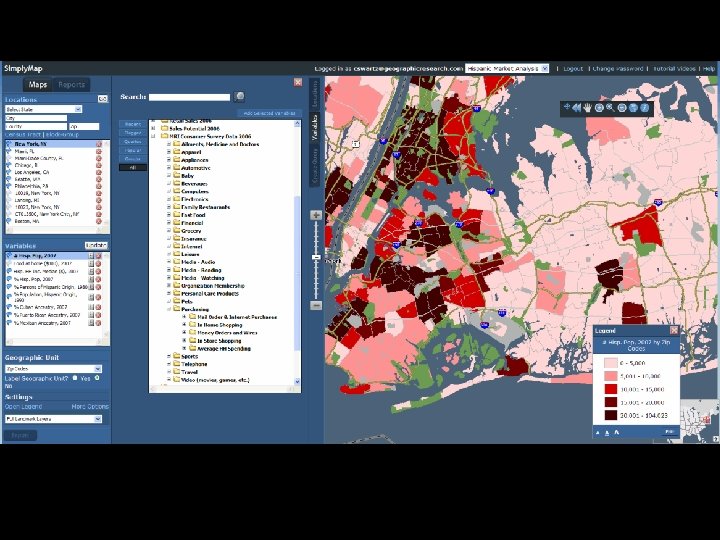
Task: Expand Mail Order & Internet Purchases subfolder
Action: click(185, 317)
